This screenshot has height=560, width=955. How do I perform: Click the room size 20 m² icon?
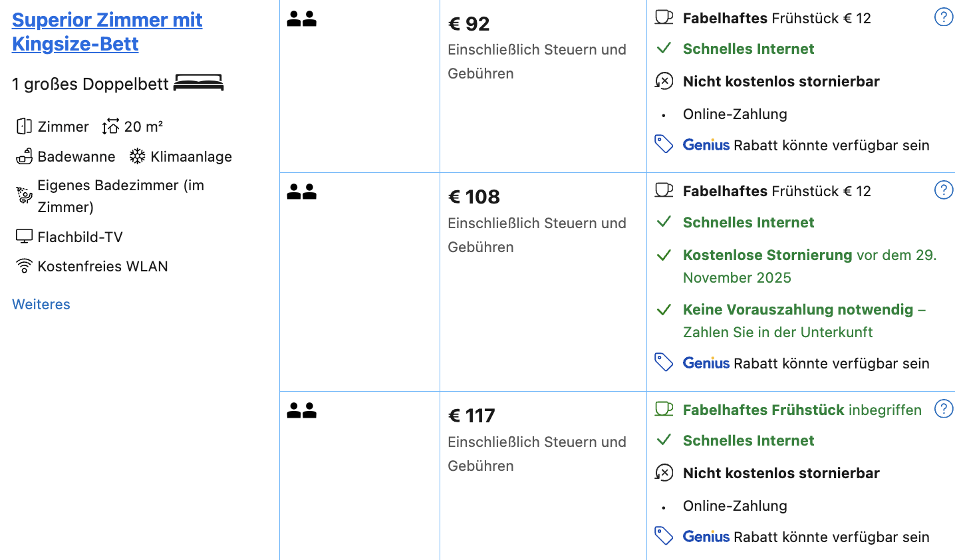[x=110, y=126]
